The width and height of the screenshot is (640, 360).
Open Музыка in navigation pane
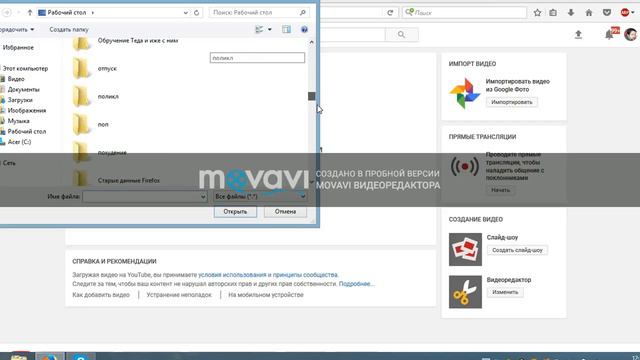click(x=18, y=121)
